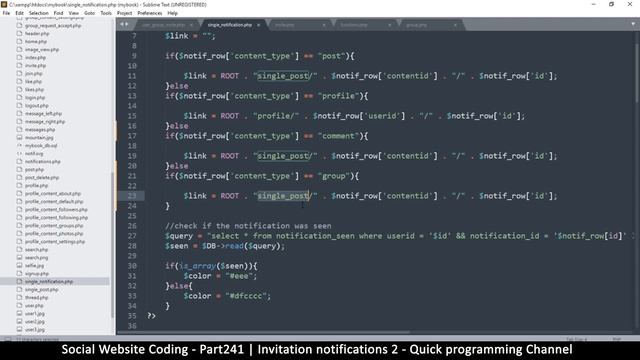640x360 pixels.
Task: Open message_right.php from the sidebar
Action: 45,122
